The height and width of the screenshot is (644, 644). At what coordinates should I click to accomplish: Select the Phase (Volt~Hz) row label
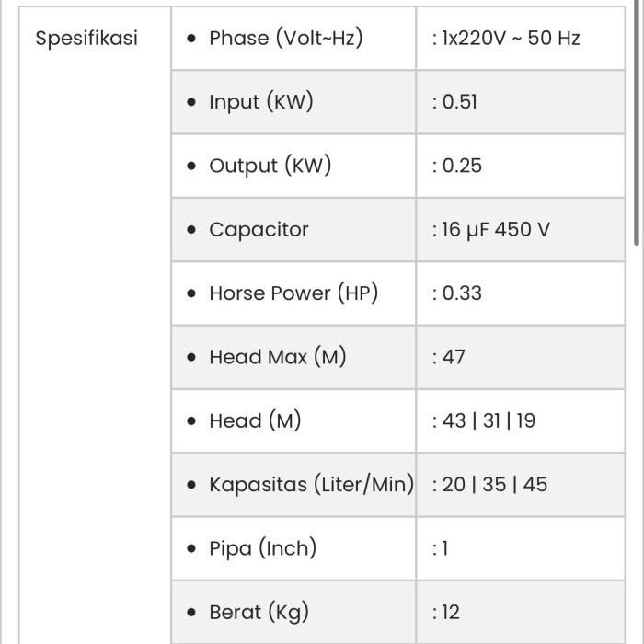pos(285,39)
